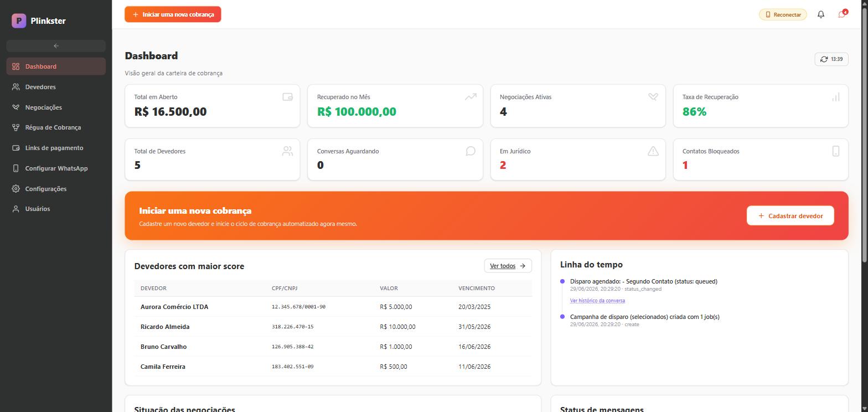The height and width of the screenshot is (412, 868).
Task: Click the R$ 10.000,00 value cell
Action: pyautogui.click(x=397, y=327)
